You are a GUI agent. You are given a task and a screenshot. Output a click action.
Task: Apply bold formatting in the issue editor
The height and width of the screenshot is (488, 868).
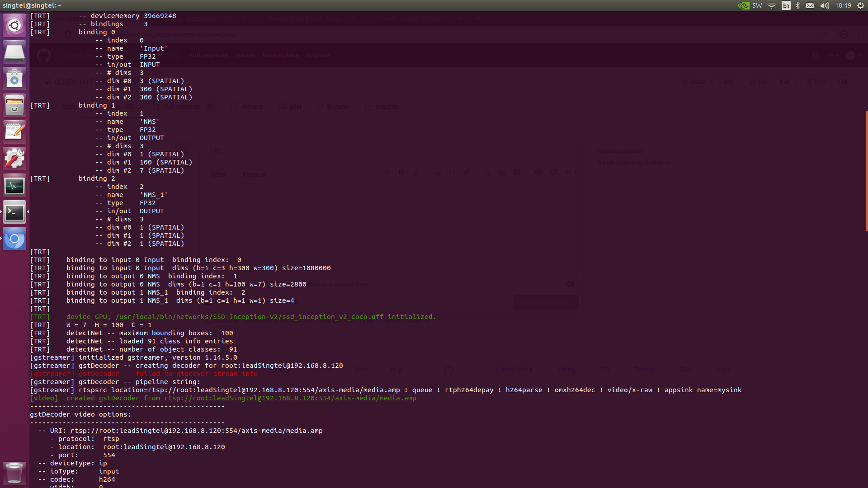(x=401, y=172)
